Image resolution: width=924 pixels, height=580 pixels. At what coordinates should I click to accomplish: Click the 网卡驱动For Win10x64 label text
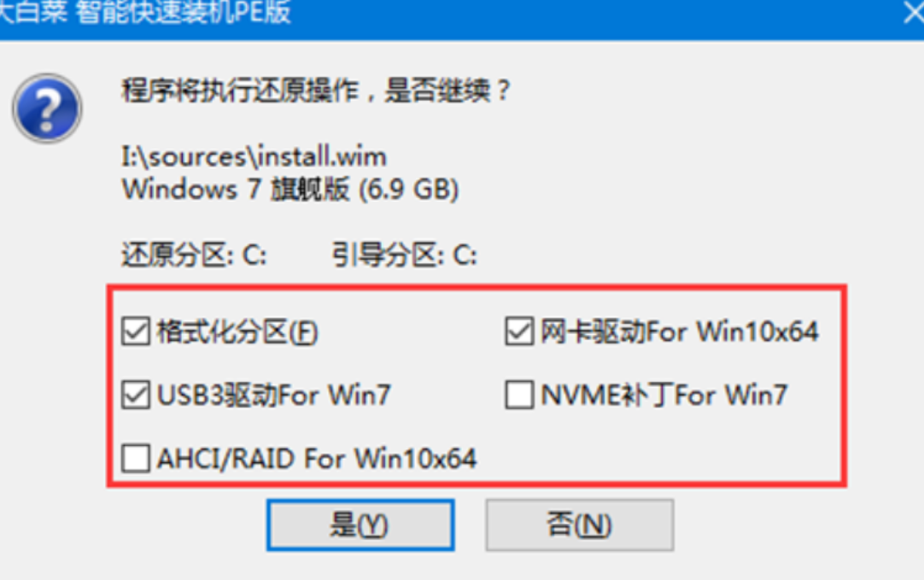click(680, 331)
